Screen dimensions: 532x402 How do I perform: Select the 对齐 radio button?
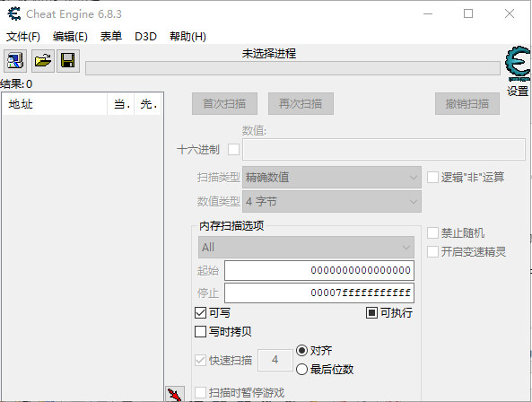pos(301,351)
